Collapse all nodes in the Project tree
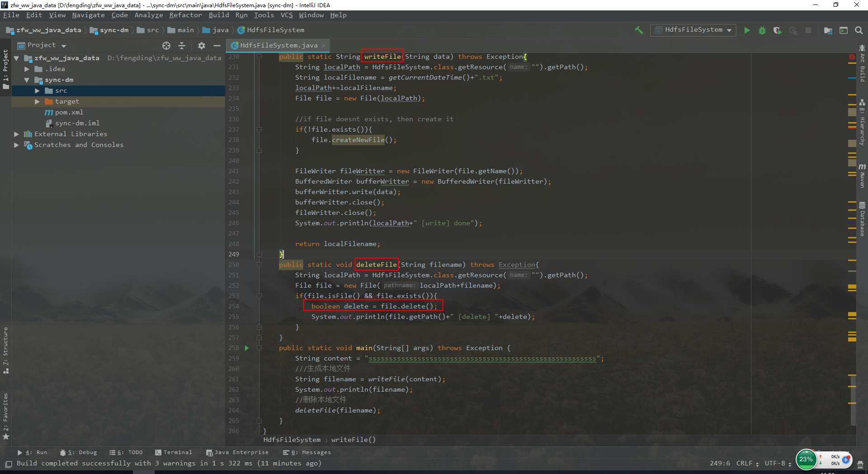This screenshot has width=868, height=474. click(182, 45)
